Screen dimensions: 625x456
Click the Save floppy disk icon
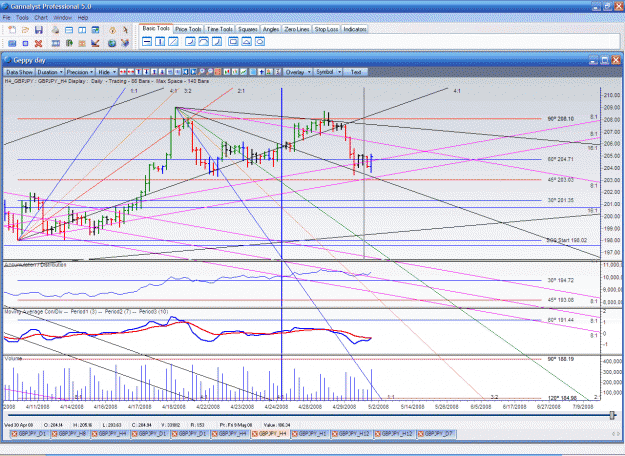(x=39, y=30)
